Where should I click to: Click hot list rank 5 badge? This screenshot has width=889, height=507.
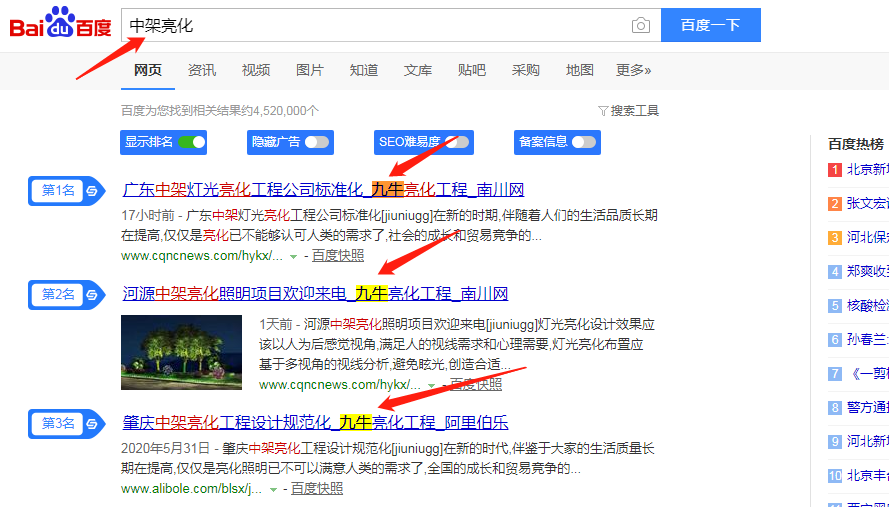(x=835, y=306)
